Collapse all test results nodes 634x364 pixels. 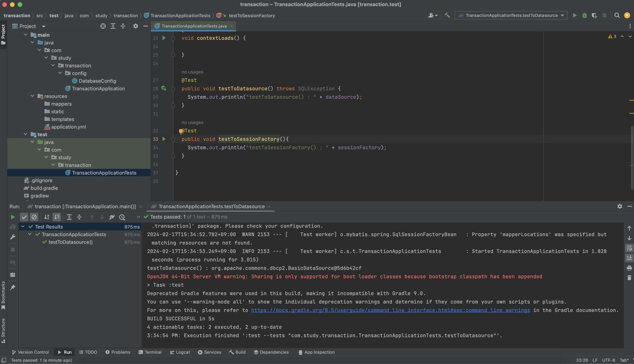pyautogui.click(x=79, y=217)
